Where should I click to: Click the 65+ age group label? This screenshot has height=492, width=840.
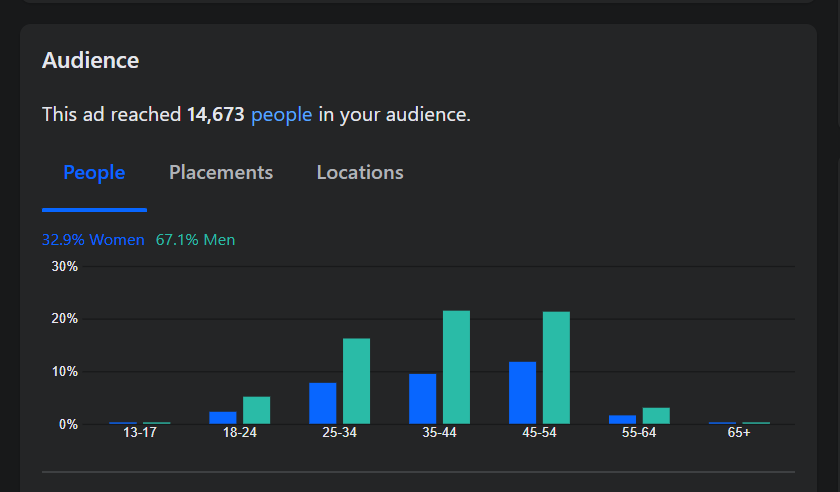[739, 433]
